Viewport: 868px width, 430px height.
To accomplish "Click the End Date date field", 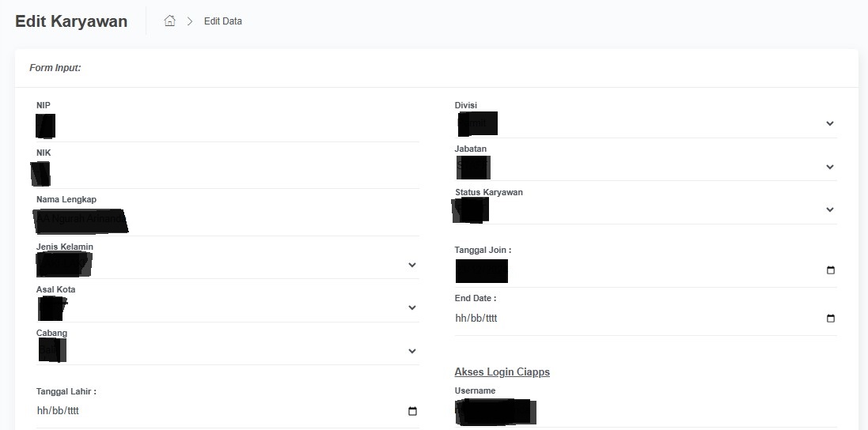I will (633, 319).
